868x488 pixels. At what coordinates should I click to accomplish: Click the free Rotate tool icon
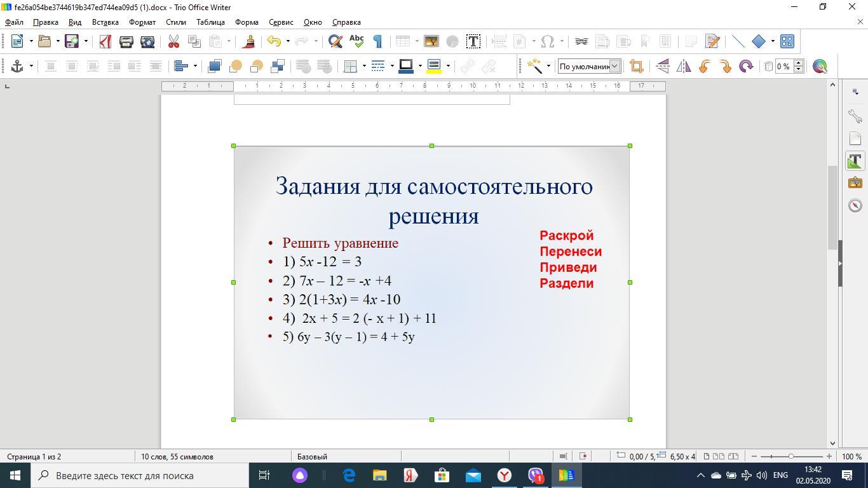coord(746,66)
